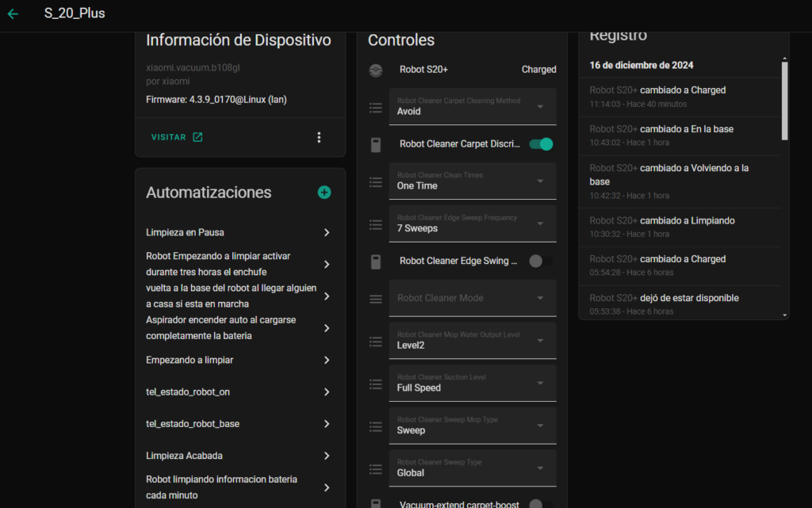Click list icon beside Suction Level

coord(376,384)
